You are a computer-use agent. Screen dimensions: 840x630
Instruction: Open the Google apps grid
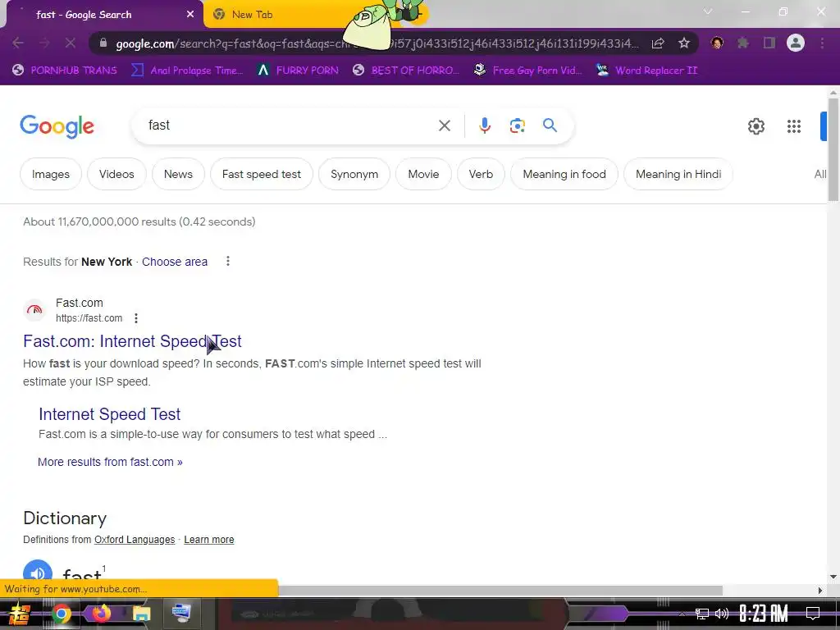794,126
